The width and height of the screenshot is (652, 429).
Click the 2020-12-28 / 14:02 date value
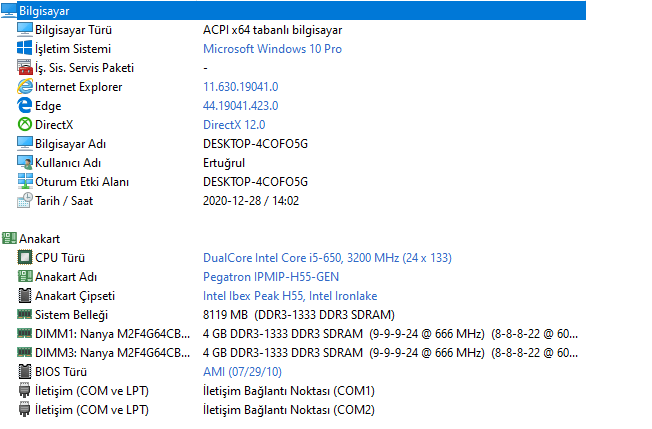[251, 201]
